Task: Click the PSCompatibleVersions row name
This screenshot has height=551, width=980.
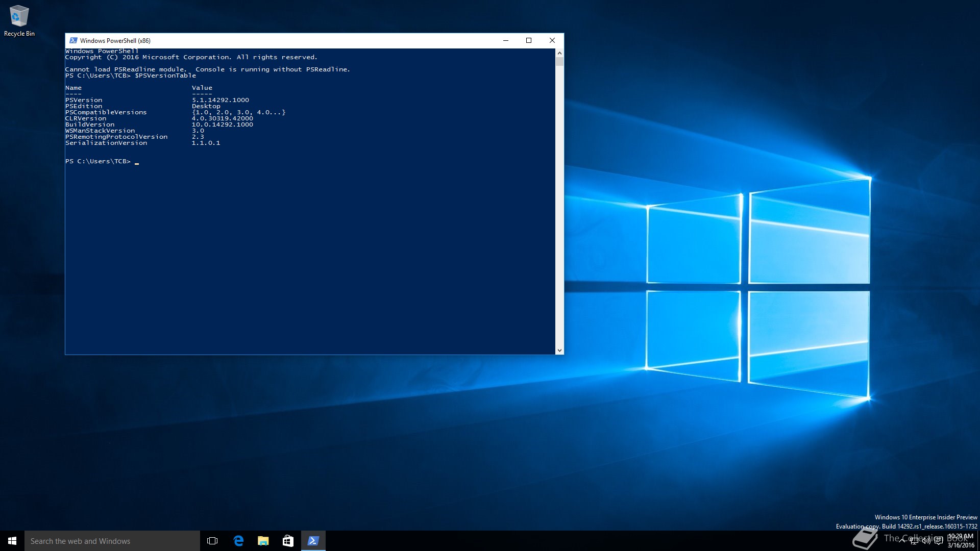Action: pyautogui.click(x=106, y=112)
